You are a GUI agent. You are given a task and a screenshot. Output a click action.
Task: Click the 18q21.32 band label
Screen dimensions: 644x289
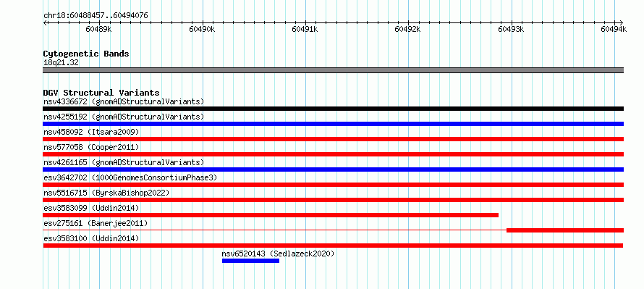tap(61, 63)
